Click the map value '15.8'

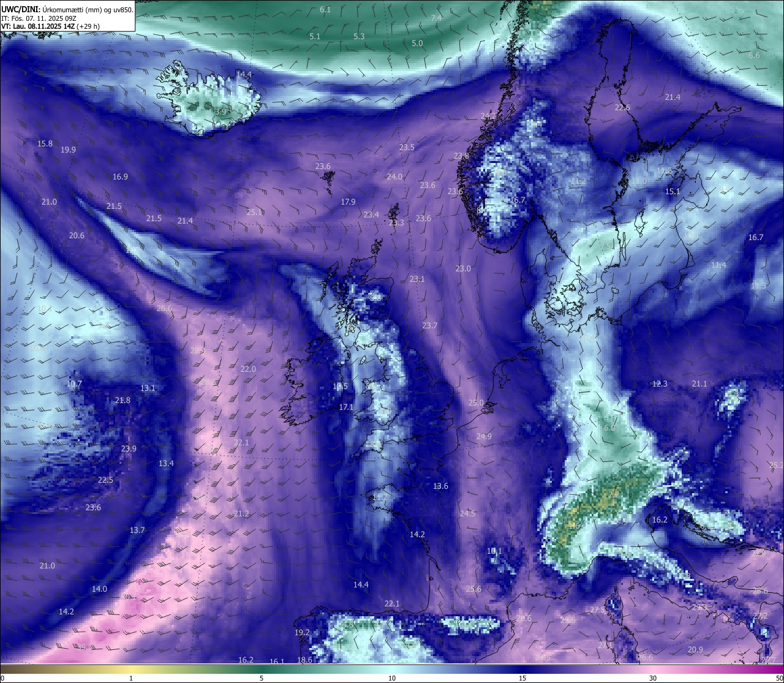pos(45,143)
